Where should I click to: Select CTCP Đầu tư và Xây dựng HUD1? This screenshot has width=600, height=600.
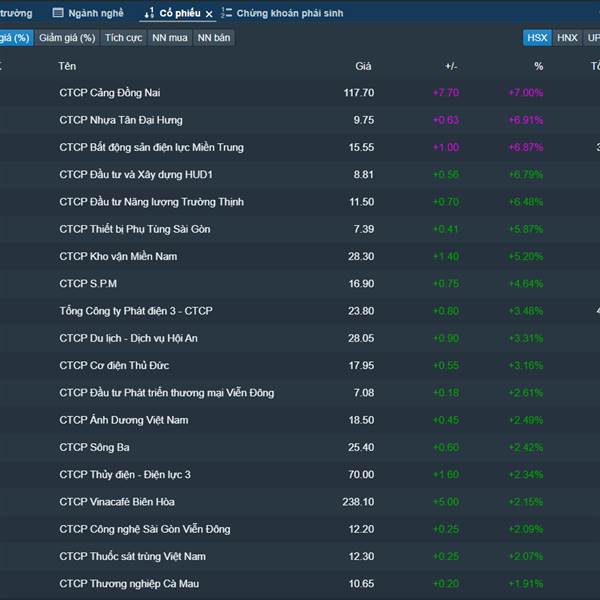[x=300, y=174]
